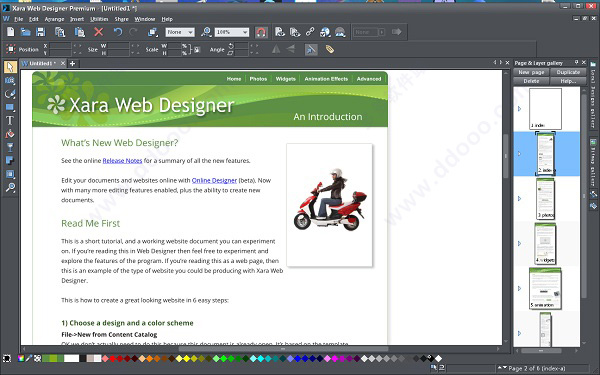Image resolution: width=600 pixels, height=375 pixels.
Task: Click the export website globe icon
Action: pyautogui.click(x=325, y=32)
